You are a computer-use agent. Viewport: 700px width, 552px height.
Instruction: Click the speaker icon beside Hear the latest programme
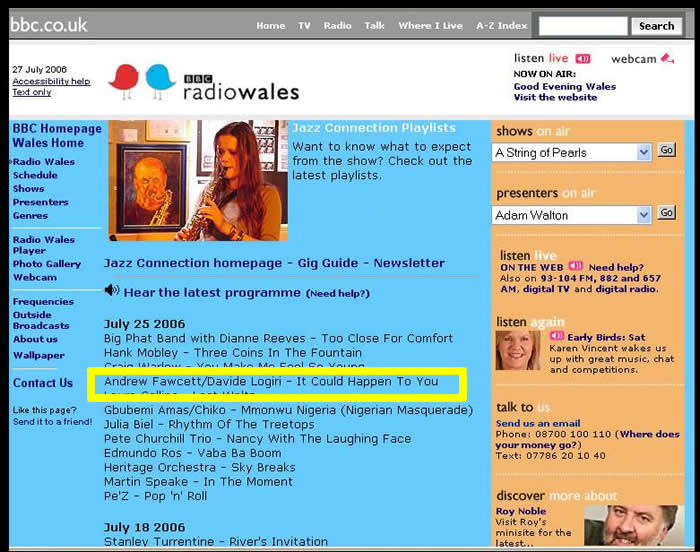(112, 291)
